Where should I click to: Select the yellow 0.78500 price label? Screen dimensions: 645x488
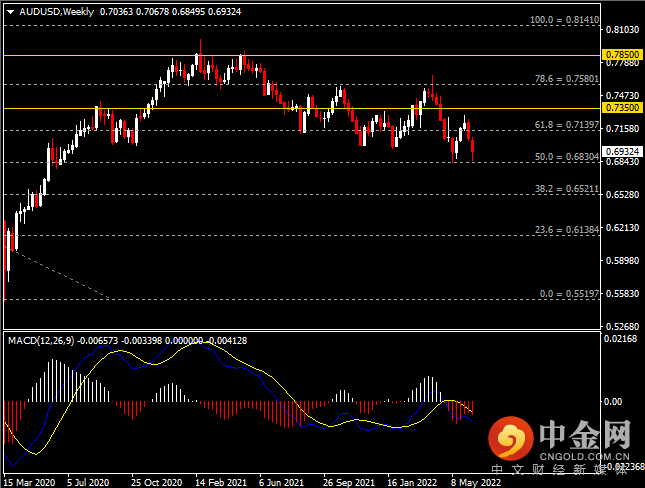(x=621, y=54)
